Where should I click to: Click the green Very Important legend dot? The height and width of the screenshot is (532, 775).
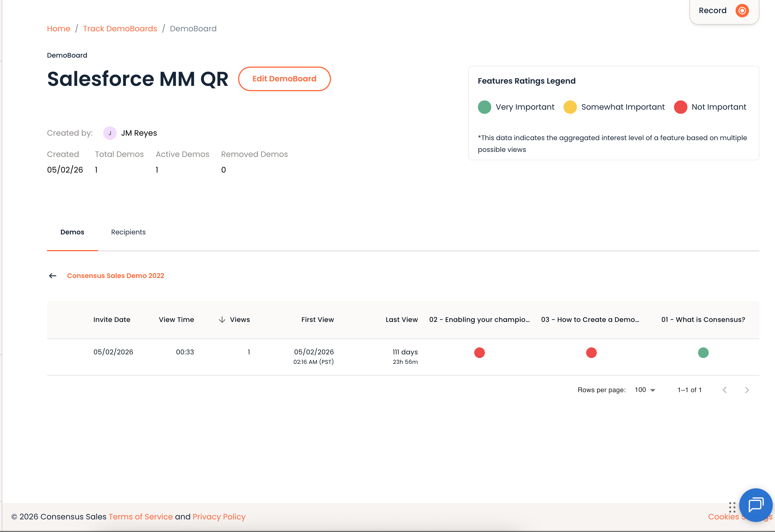click(x=485, y=107)
